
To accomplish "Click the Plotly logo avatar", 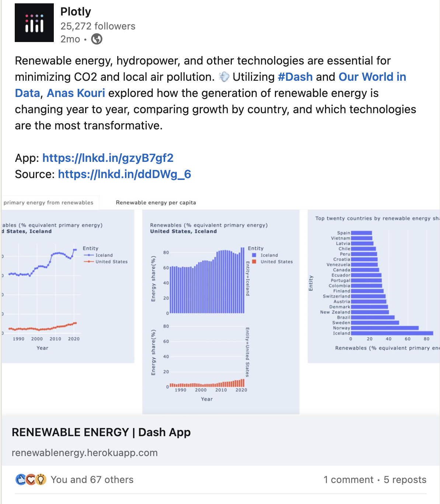I will (x=34, y=23).
